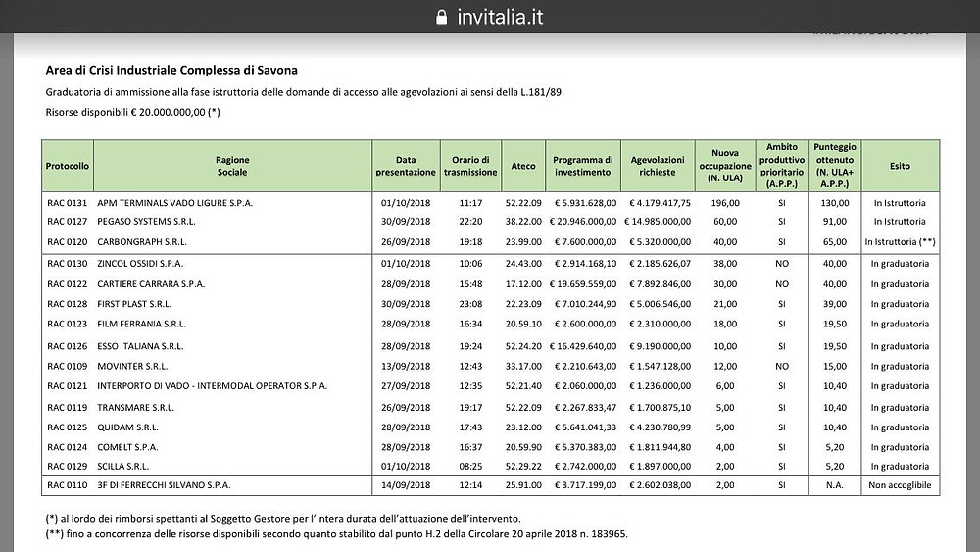Select '3F DI FERRECCHI SILVANO S.P.A.' name
The image size is (980, 552).
164,485
